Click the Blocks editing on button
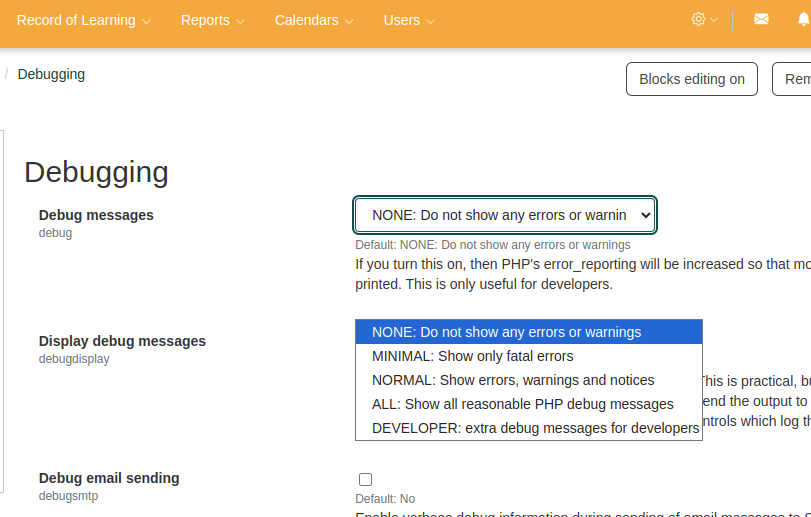 point(691,79)
